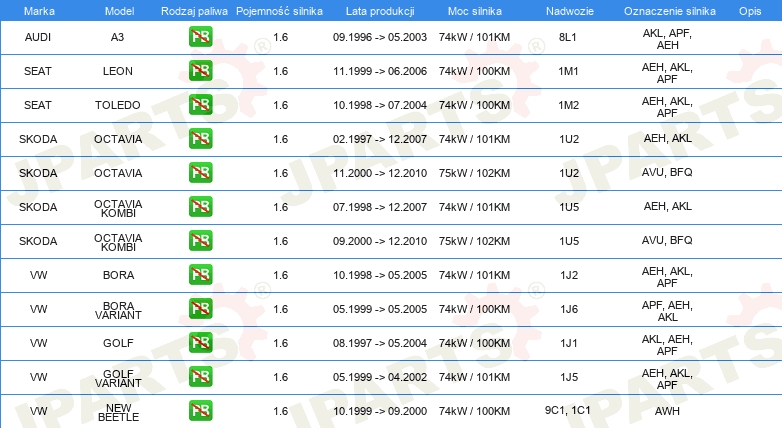
Task: Click body code 1J5
Action: (x=569, y=377)
